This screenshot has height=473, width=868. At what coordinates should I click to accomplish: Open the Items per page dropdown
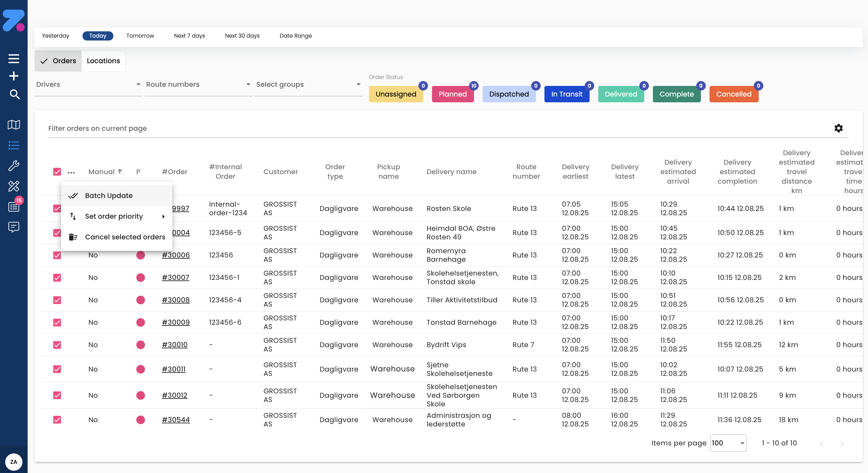(x=728, y=443)
